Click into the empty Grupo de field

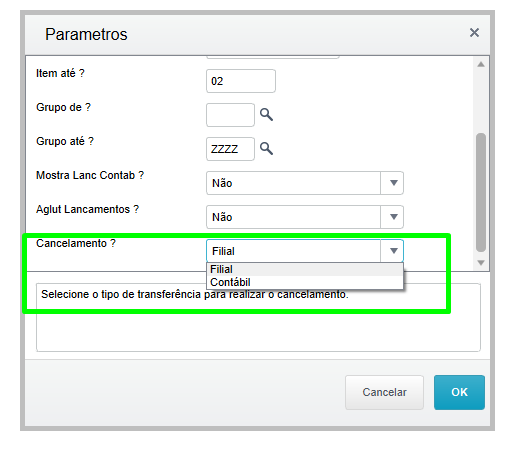click(x=230, y=115)
